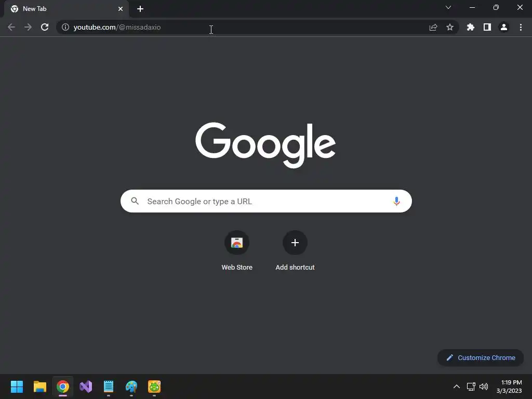The height and width of the screenshot is (399, 532).
Task: Click the search magnifier icon
Action: pyautogui.click(x=135, y=201)
